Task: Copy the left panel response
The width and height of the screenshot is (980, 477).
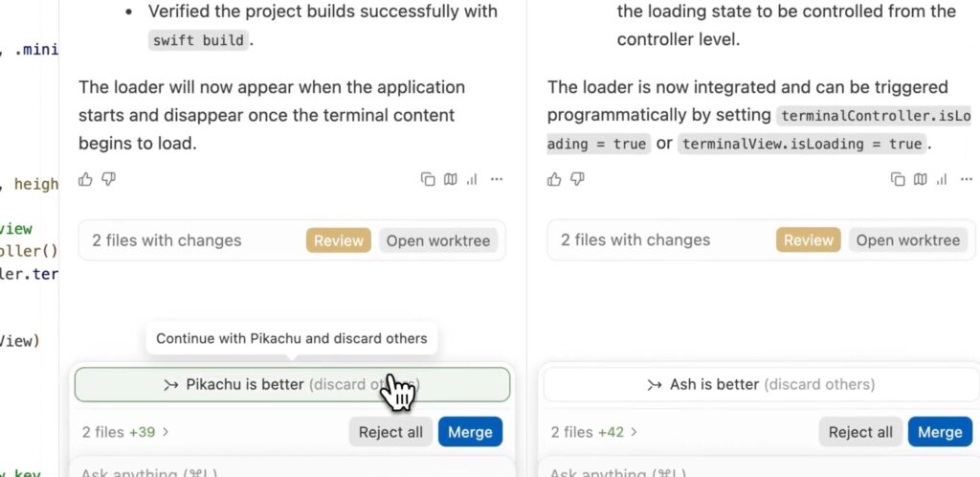Action: (428, 179)
